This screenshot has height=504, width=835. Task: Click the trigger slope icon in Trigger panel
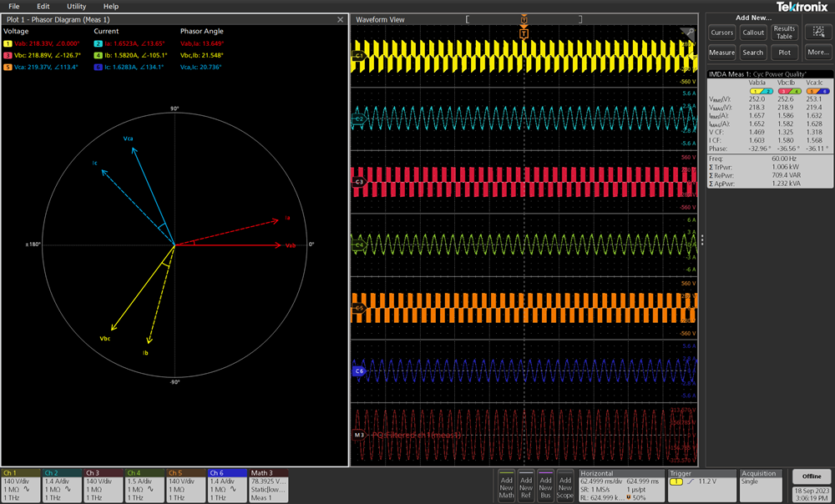690,482
